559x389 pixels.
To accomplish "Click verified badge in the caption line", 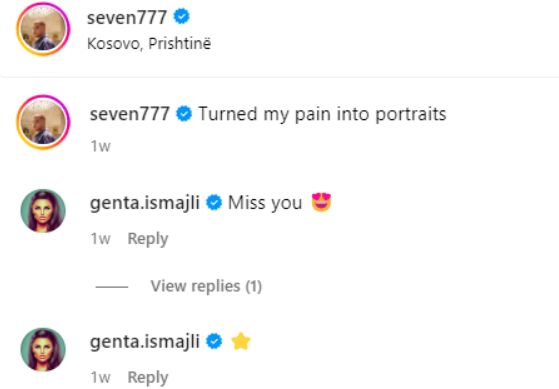I will click(x=184, y=114).
